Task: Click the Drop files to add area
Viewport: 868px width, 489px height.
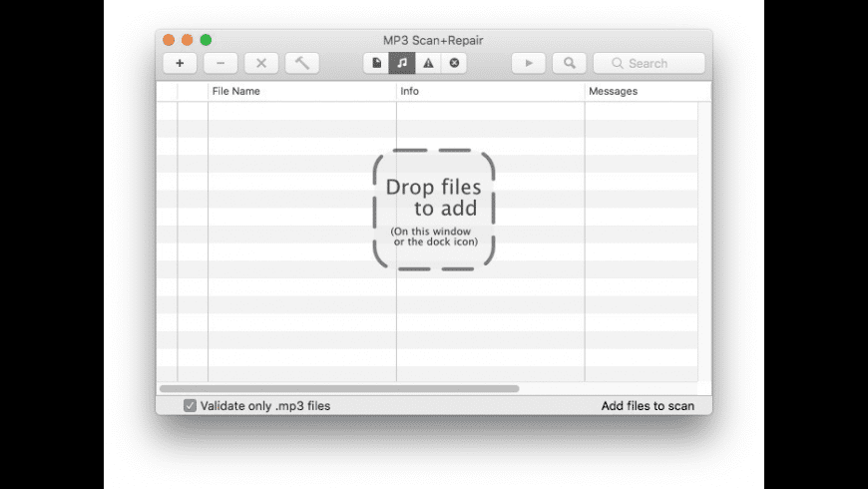Action: pos(434,210)
